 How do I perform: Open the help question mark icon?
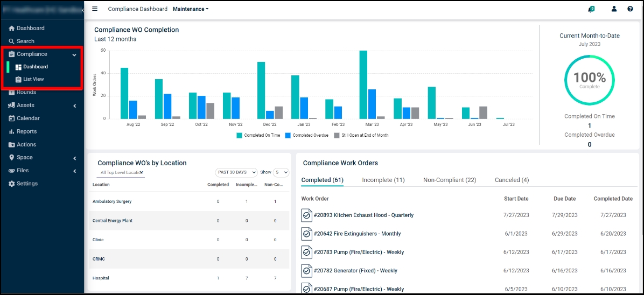pyautogui.click(x=630, y=9)
